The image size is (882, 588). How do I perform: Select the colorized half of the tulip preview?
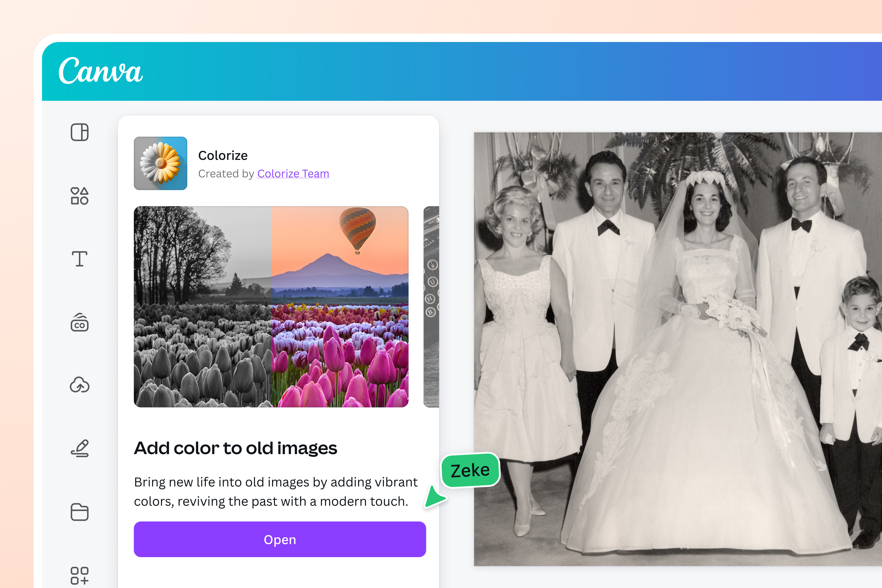(339, 306)
